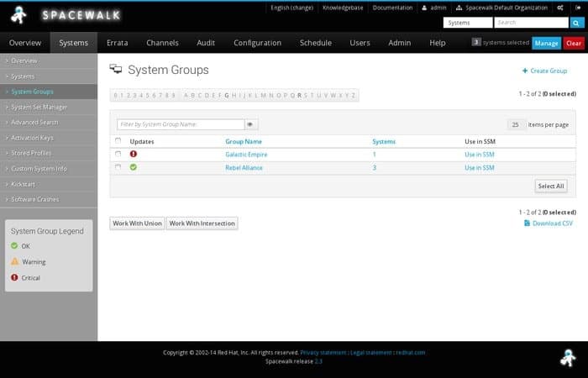Open System Set Manager in sidebar
The image size is (588, 378).
pyautogui.click(x=49, y=107)
